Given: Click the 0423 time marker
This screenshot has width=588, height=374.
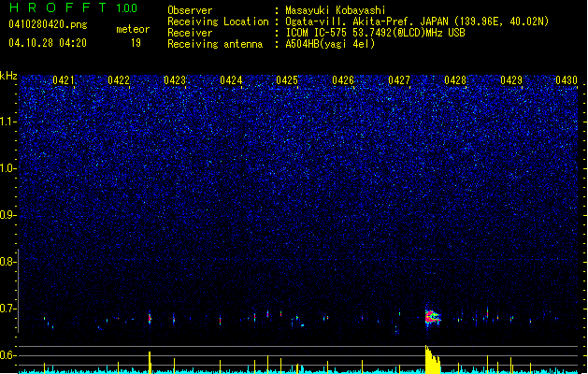Looking at the screenshot, I should tap(175, 80).
